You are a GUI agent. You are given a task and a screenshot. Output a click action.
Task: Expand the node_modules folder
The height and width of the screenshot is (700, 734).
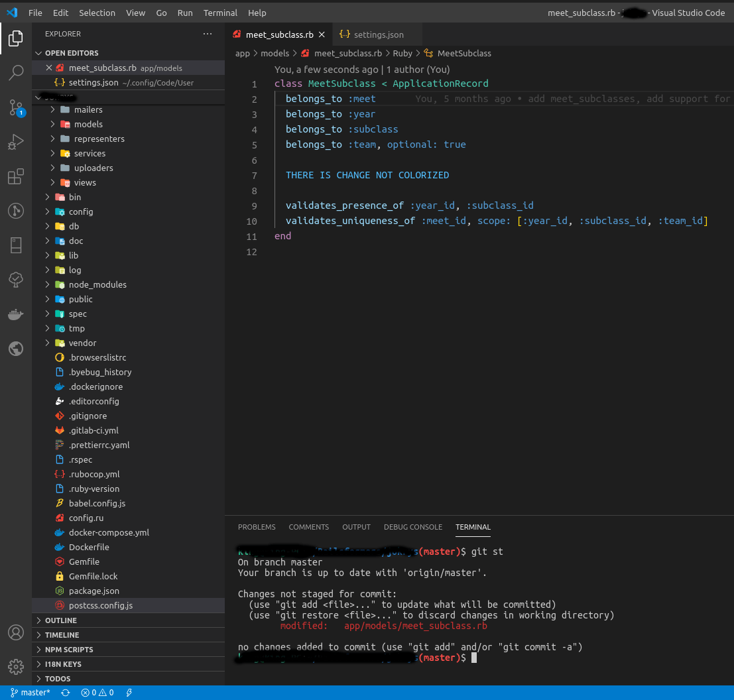tap(128, 284)
